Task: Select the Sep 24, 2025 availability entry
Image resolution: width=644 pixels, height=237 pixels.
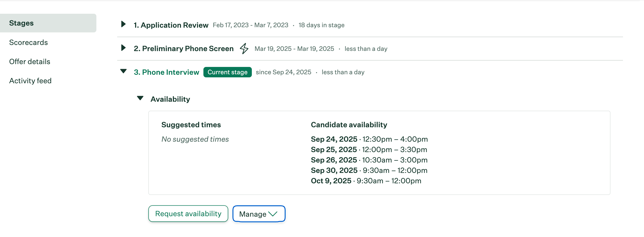Action: pyautogui.click(x=369, y=139)
